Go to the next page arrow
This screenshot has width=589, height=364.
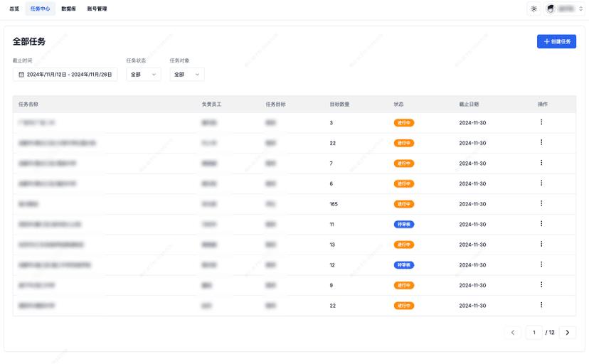pyautogui.click(x=567, y=332)
